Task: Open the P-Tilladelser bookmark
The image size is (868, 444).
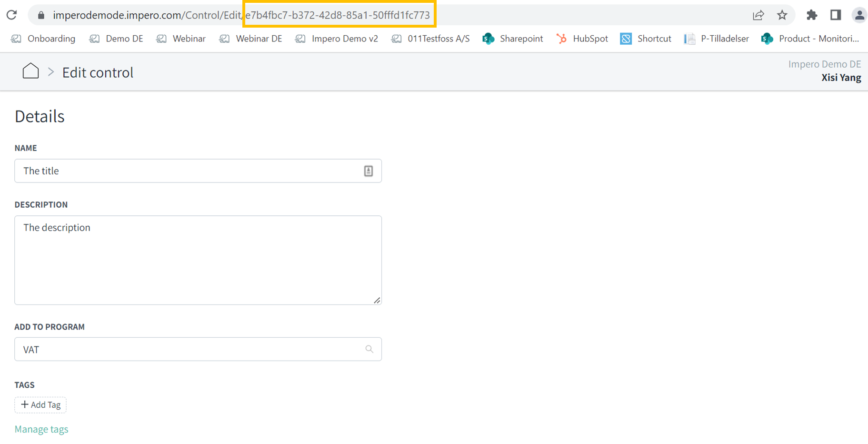Action: [x=717, y=39]
